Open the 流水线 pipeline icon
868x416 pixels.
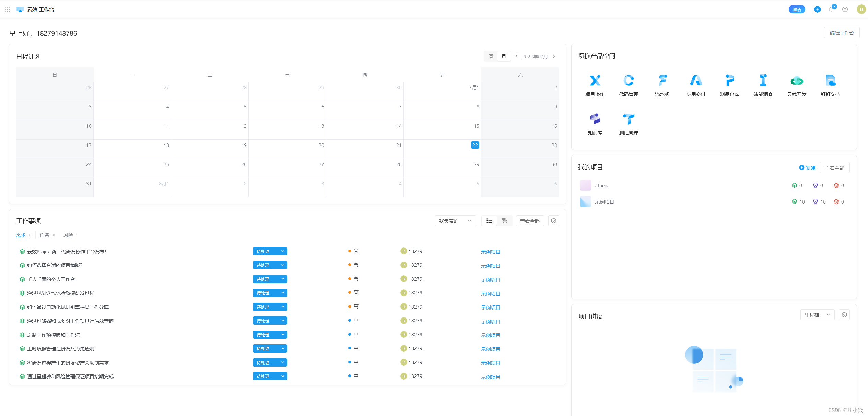click(662, 81)
